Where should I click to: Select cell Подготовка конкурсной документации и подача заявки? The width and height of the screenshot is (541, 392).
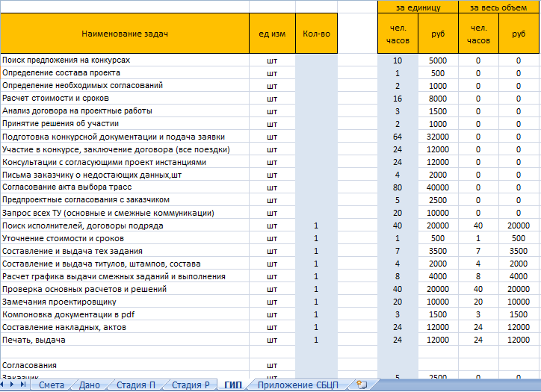point(125,137)
